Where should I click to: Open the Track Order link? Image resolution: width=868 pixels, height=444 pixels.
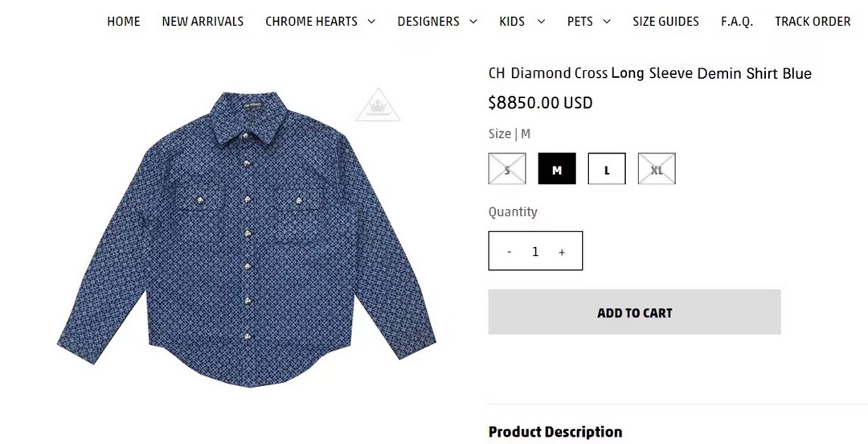point(813,22)
